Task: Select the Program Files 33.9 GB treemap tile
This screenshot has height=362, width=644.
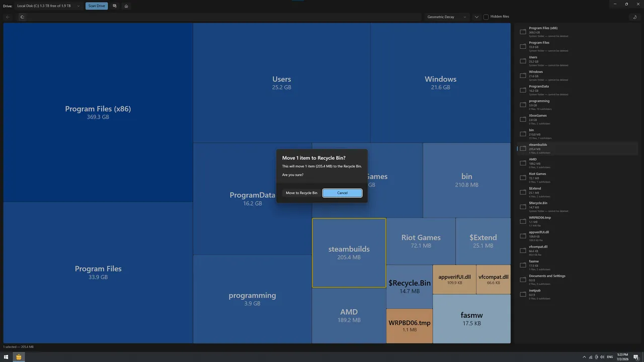Action: (x=98, y=273)
